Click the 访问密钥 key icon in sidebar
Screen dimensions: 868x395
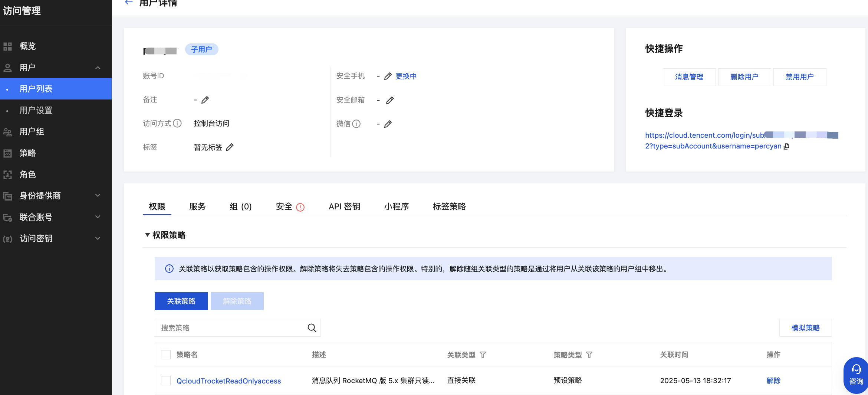point(8,239)
